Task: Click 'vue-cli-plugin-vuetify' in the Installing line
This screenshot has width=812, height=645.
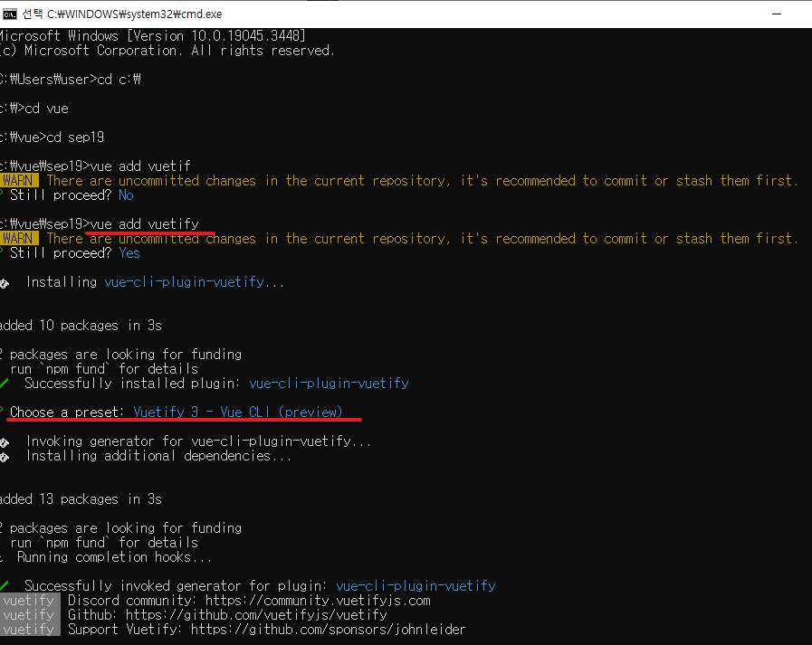Action: (185, 282)
